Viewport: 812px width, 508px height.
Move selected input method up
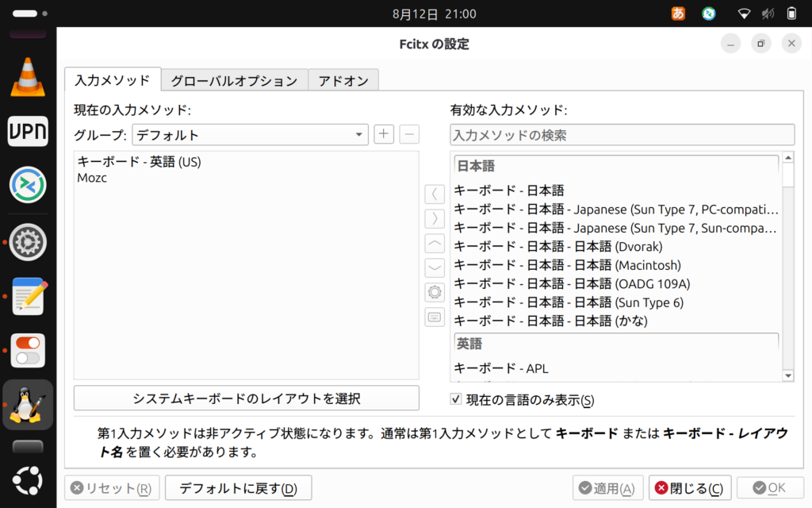435,243
